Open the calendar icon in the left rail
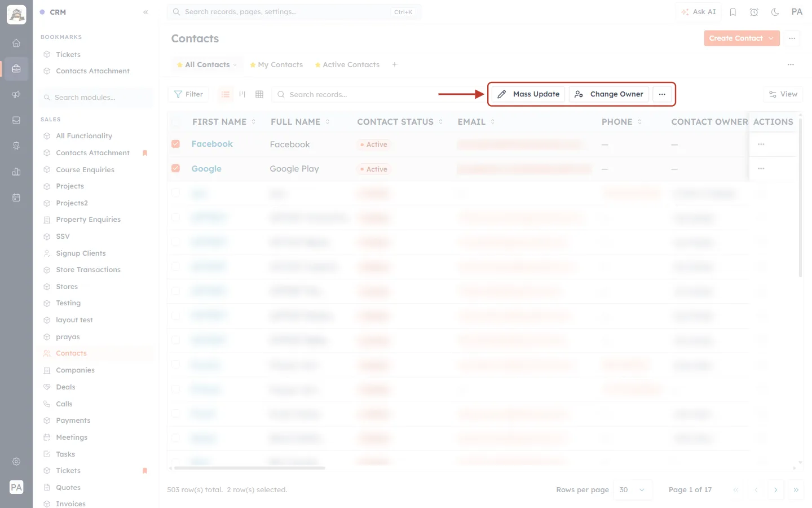This screenshot has height=508, width=812. 16,198
